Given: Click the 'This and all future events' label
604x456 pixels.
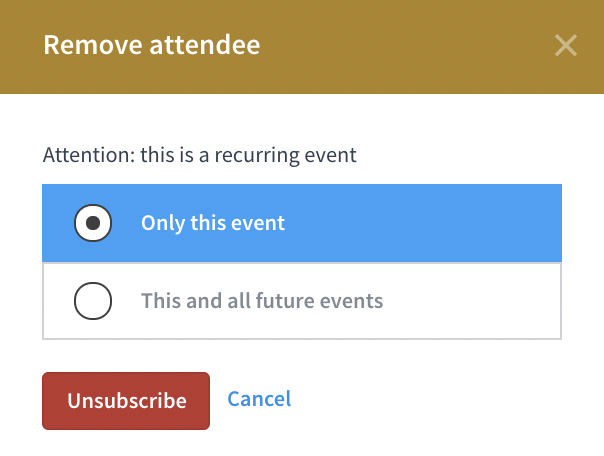Looking at the screenshot, I should click(x=262, y=301).
